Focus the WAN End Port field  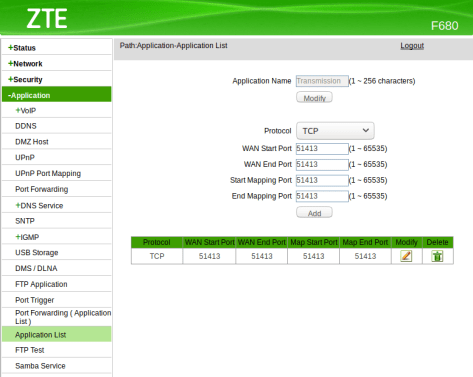tap(322, 165)
